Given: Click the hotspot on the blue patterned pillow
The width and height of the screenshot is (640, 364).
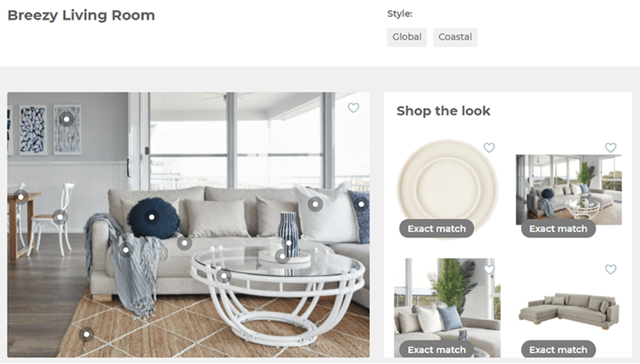Looking at the screenshot, I should click(x=361, y=204).
